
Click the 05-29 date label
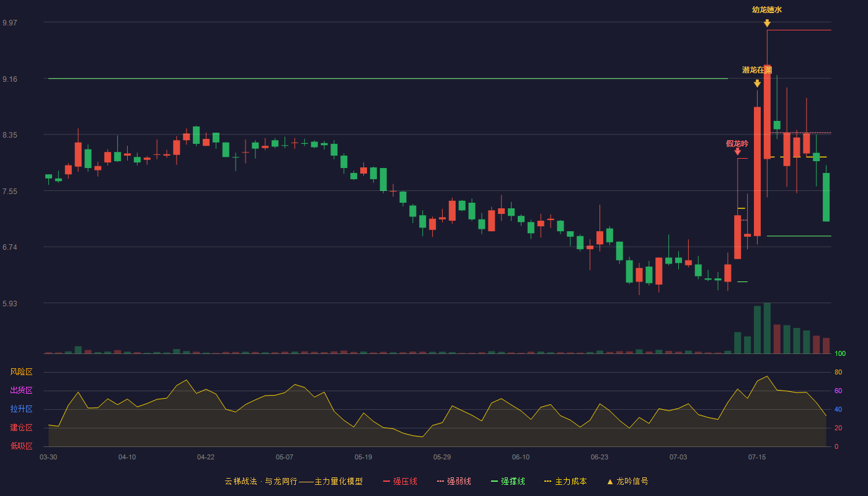(x=442, y=457)
